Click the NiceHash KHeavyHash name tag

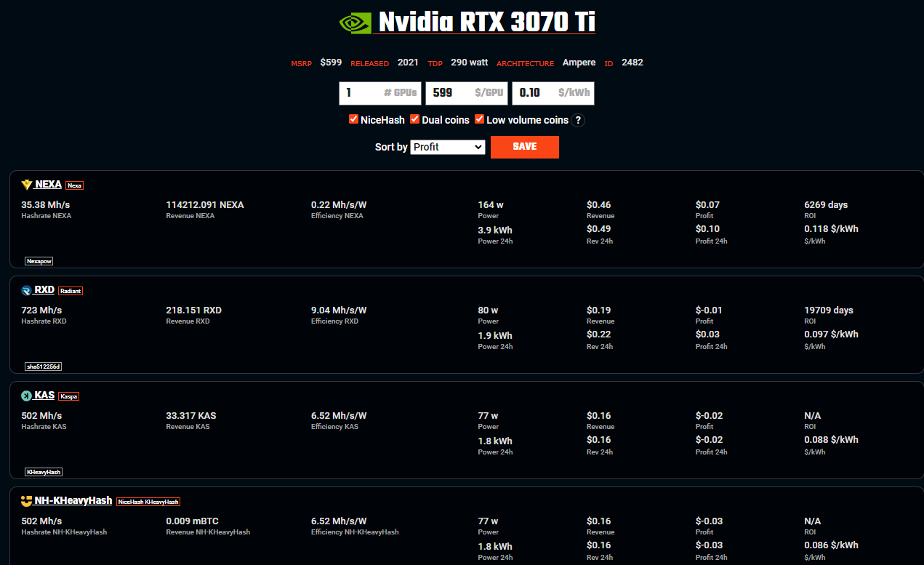click(x=148, y=502)
